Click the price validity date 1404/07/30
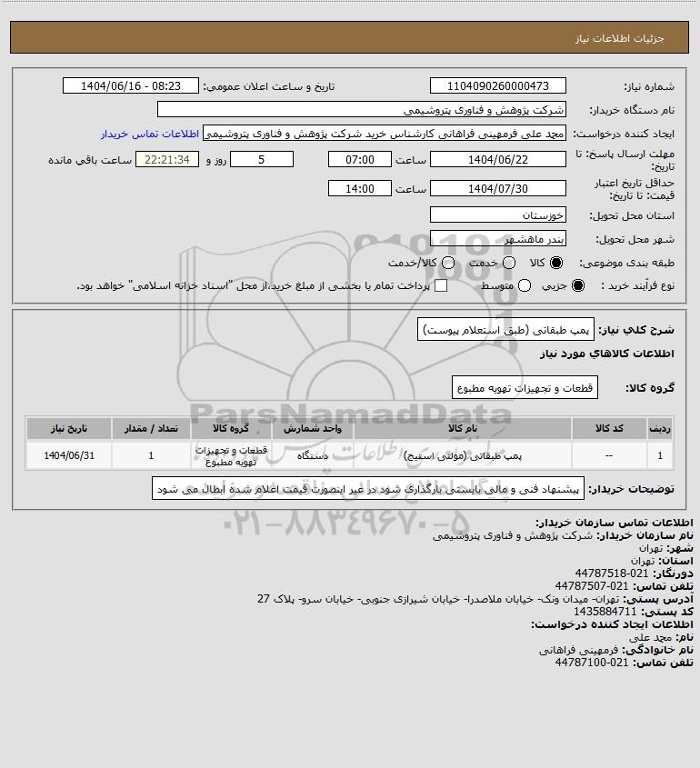Image resolution: width=700 pixels, height=768 pixels. coord(497,188)
